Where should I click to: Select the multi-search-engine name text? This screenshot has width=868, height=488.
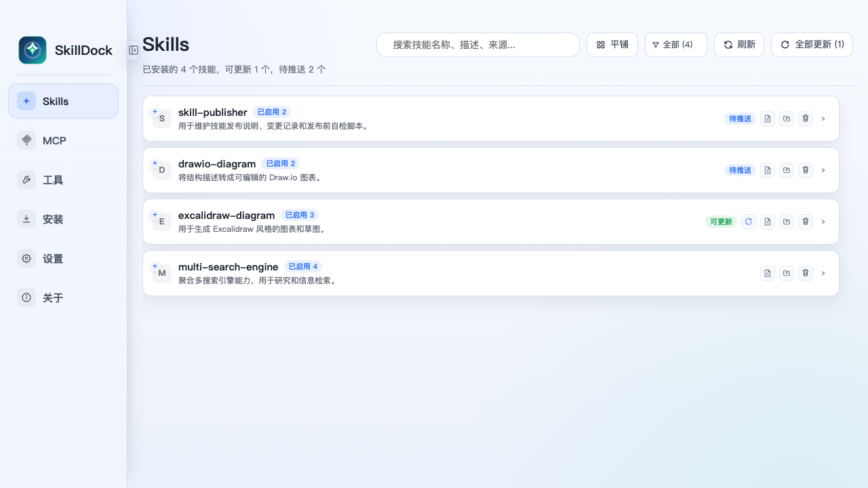point(228,267)
